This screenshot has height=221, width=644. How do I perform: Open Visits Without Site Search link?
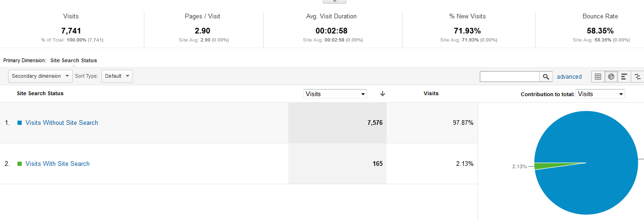[62, 123]
